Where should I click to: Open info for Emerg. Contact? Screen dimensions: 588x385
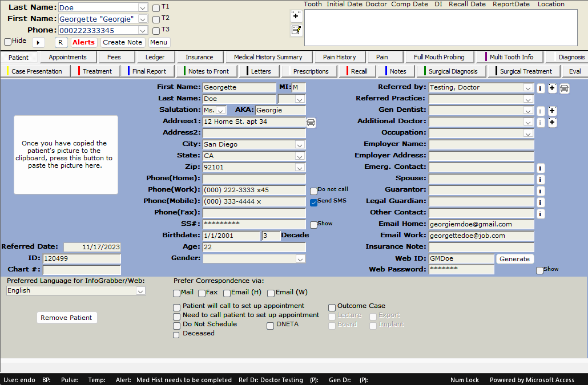tap(541, 168)
